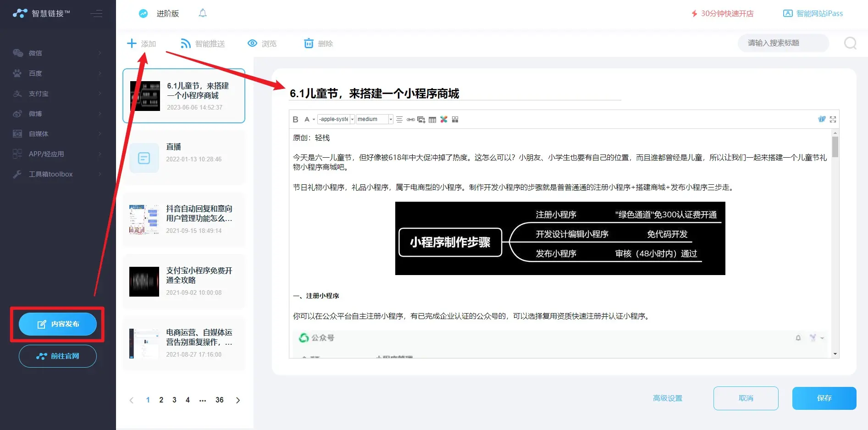Click the delete trash icon
This screenshot has width=868, height=430.
(x=309, y=44)
